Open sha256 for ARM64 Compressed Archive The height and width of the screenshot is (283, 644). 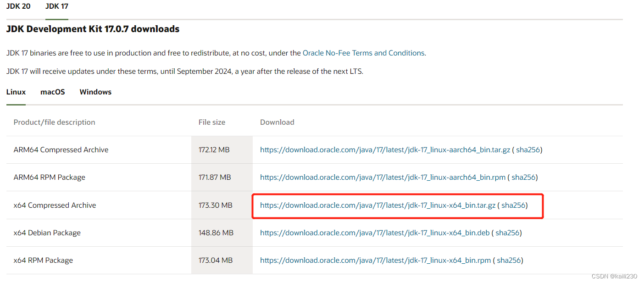click(528, 150)
